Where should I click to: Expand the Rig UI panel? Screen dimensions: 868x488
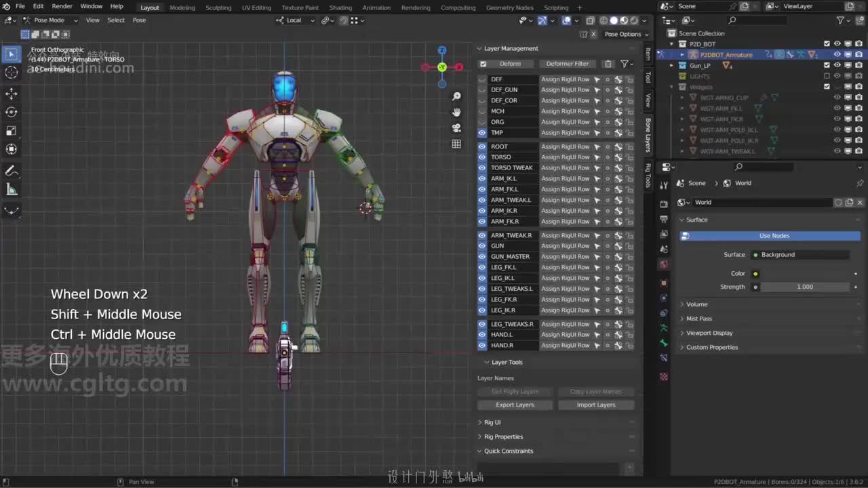(x=492, y=422)
